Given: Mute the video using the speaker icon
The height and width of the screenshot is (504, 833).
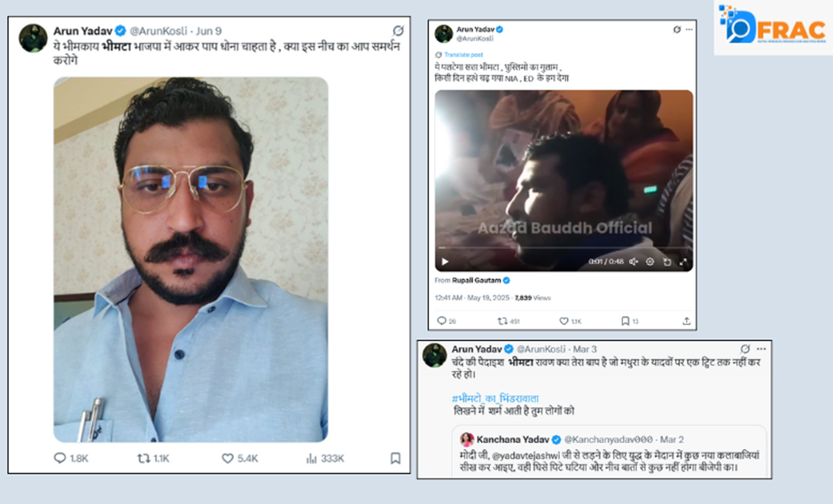Looking at the screenshot, I should [635, 261].
